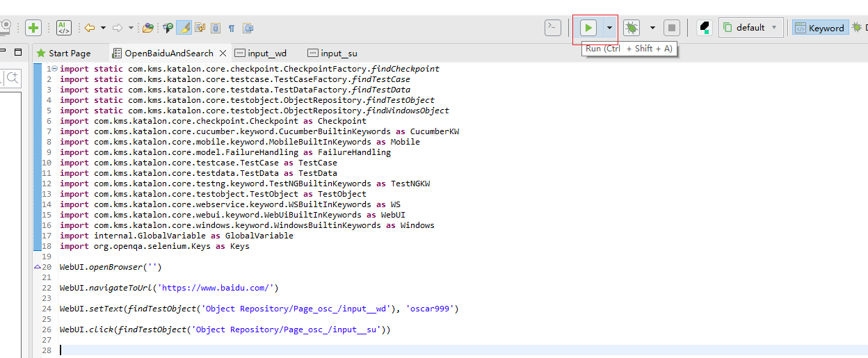Click the 'oscar999' string in setText line

430,309
